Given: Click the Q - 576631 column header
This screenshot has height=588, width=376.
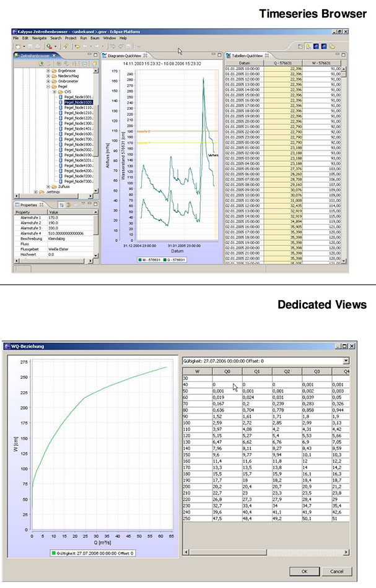Looking at the screenshot, I should tap(283, 63).
